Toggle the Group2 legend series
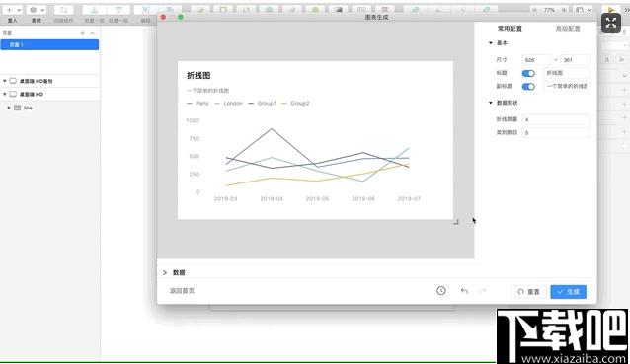Viewport: 630px width, 364px height. click(x=295, y=104)
